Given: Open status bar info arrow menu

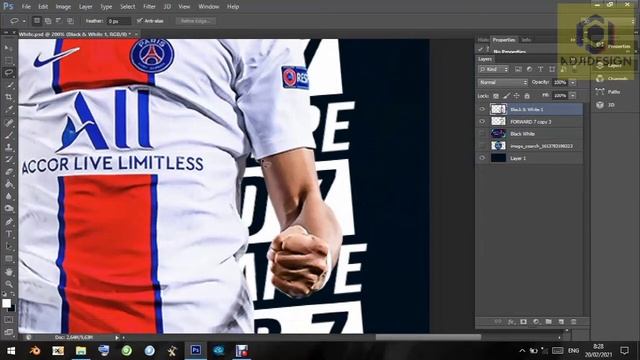Looking at the screenshot, I should (117, 338).
